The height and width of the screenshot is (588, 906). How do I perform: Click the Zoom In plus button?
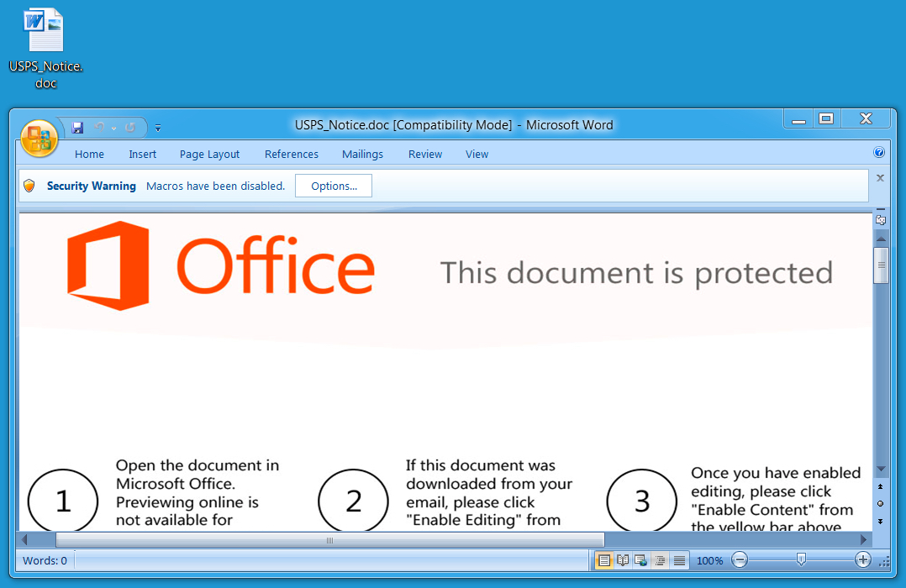pos(862,560)
